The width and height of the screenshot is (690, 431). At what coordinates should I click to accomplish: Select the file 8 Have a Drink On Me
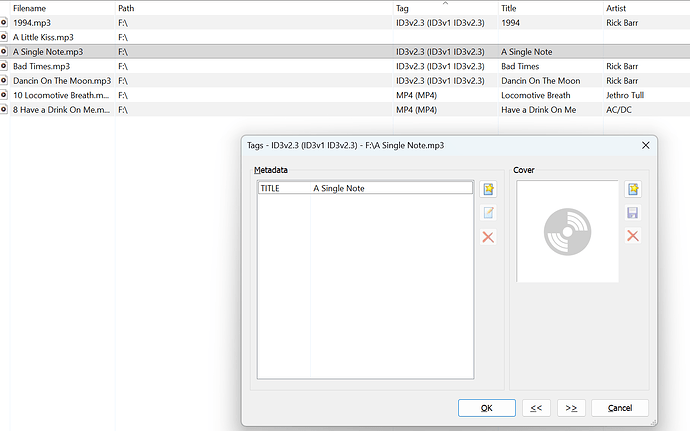pos(61,110)
